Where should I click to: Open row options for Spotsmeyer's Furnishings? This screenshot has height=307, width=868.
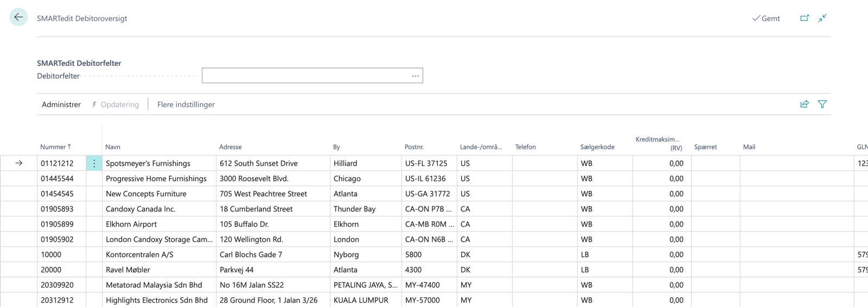click(x=94, y=163)
